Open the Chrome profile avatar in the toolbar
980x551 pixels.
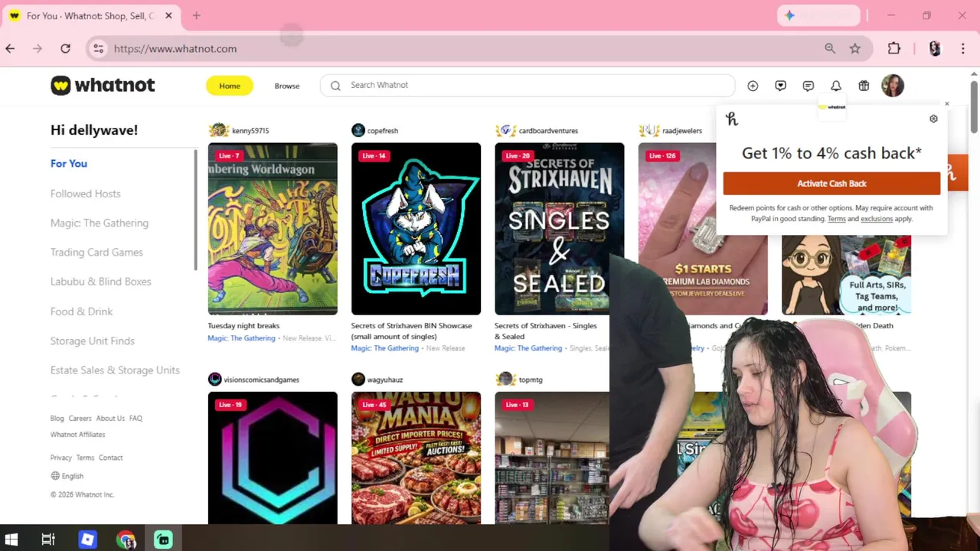click(x=935, y=48)
